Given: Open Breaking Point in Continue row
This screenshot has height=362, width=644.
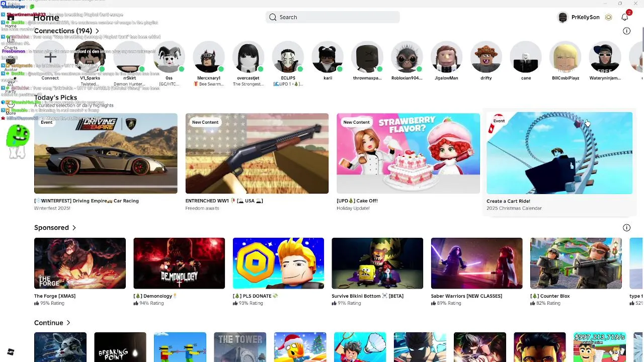Looking at the screenshot, I should click(120, 347).
